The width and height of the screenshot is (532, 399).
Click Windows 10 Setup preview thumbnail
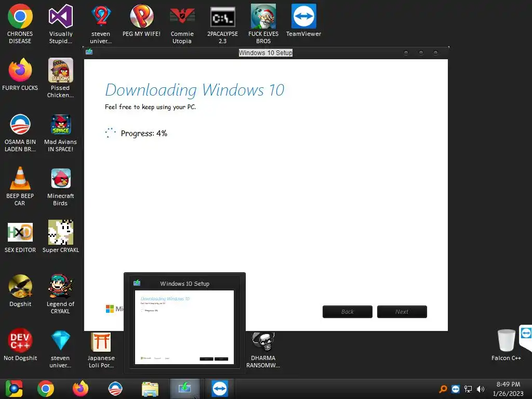(184, 327)
